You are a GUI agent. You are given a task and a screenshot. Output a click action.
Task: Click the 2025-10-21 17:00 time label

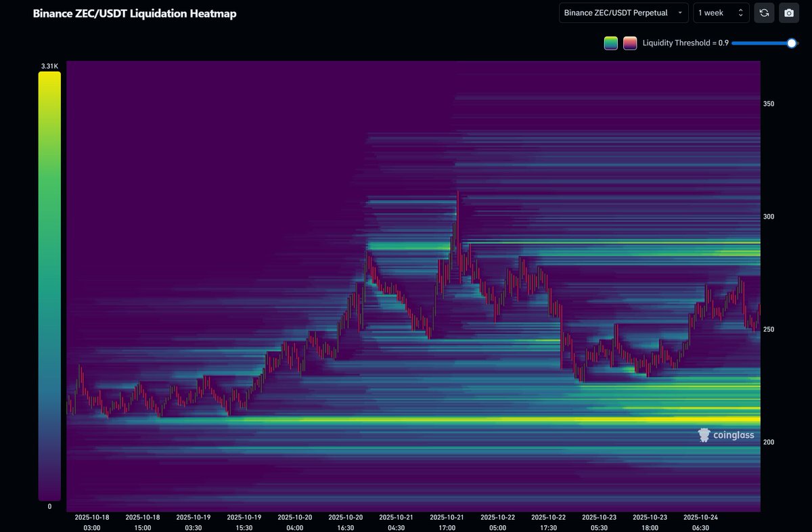click(x=447, y=522)
